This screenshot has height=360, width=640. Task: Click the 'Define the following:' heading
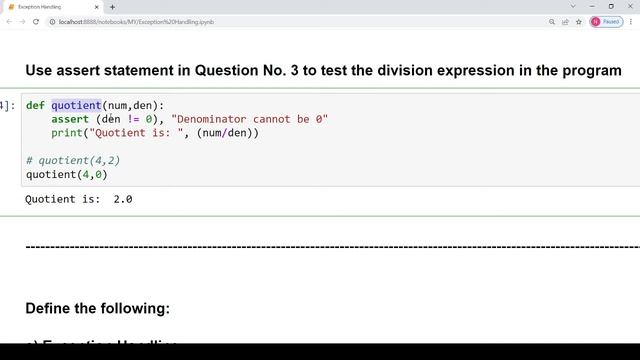(x=98, y=308)
